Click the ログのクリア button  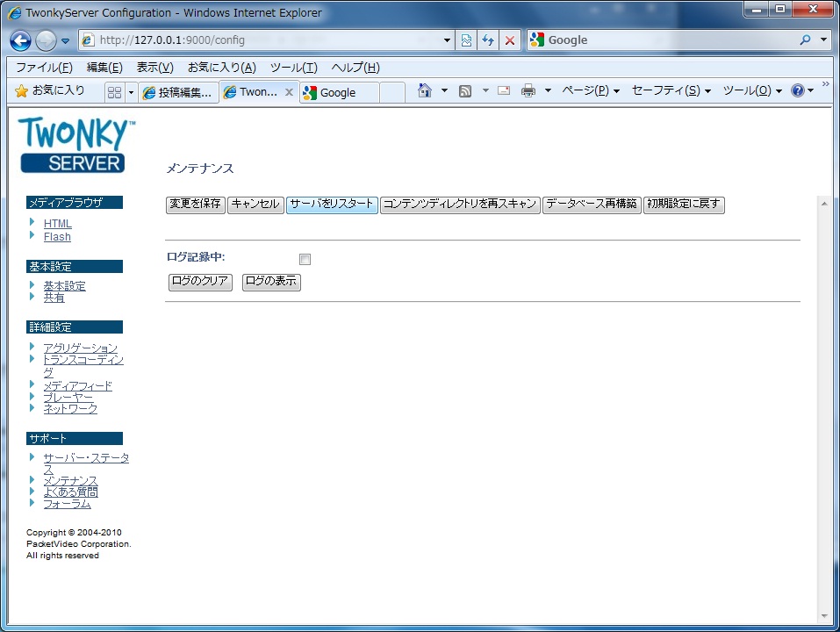pyautogui.click(x=200, y=282)
